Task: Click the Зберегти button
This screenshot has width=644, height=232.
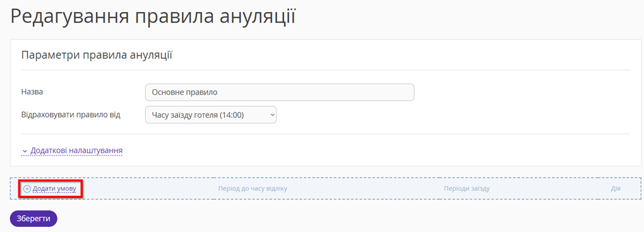Action: 33,219
